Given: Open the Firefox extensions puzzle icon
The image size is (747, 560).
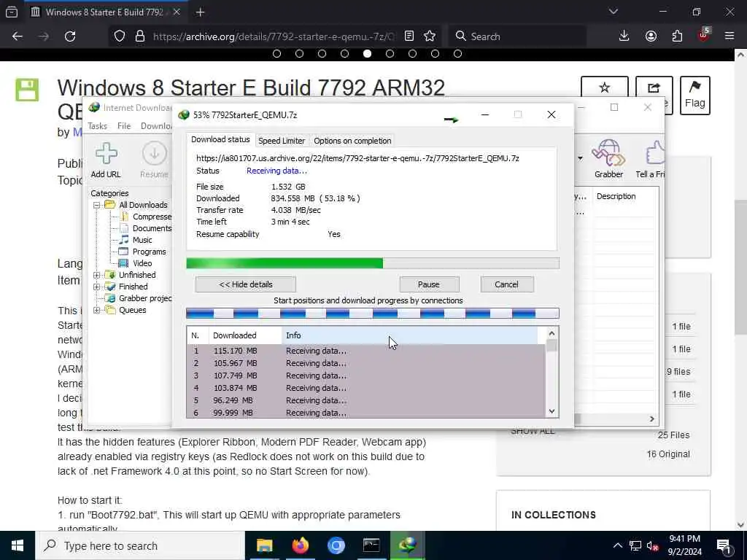Looking at the screenshot, I should click(x=677, y=36).
